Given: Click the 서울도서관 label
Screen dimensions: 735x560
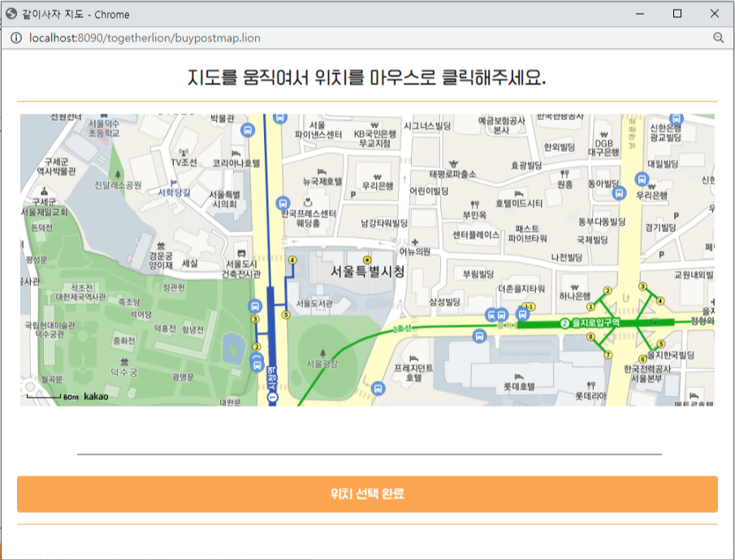Looking at the screenshot, I should [314, 304].
